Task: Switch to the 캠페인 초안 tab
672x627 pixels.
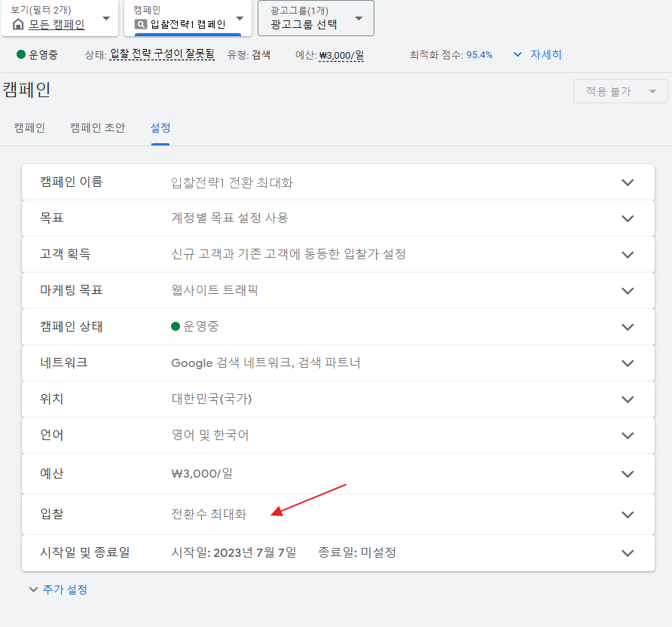Action: (x=97, y=128)
